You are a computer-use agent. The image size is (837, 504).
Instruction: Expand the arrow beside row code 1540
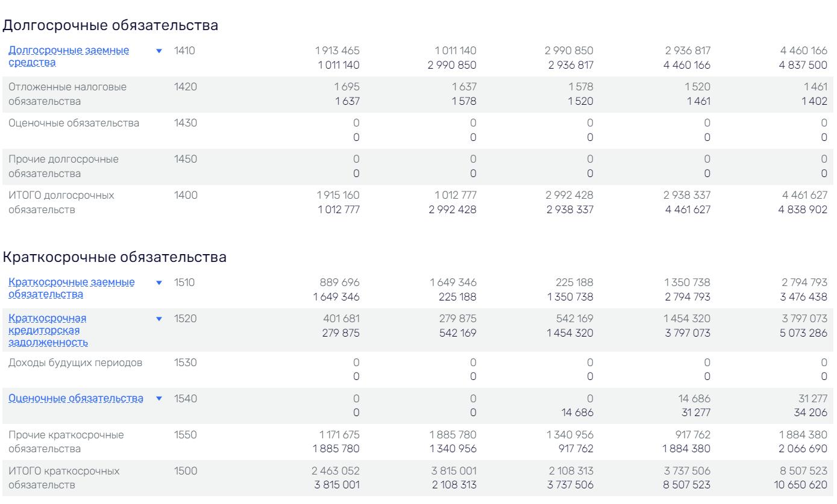[x=159, y=399]
